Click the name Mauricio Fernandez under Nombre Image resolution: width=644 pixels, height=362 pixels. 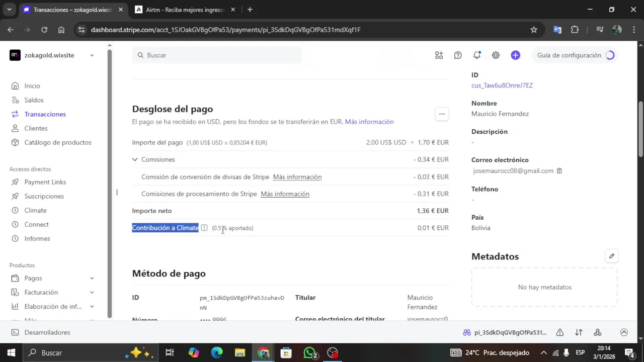point(500,114)
